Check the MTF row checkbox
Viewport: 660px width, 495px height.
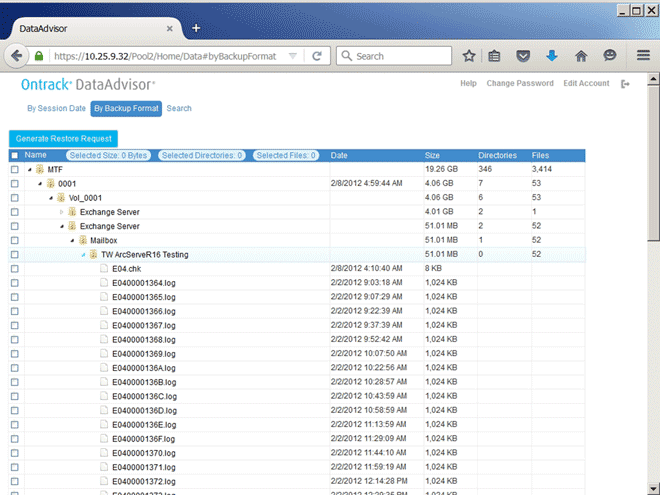(15, 169)
